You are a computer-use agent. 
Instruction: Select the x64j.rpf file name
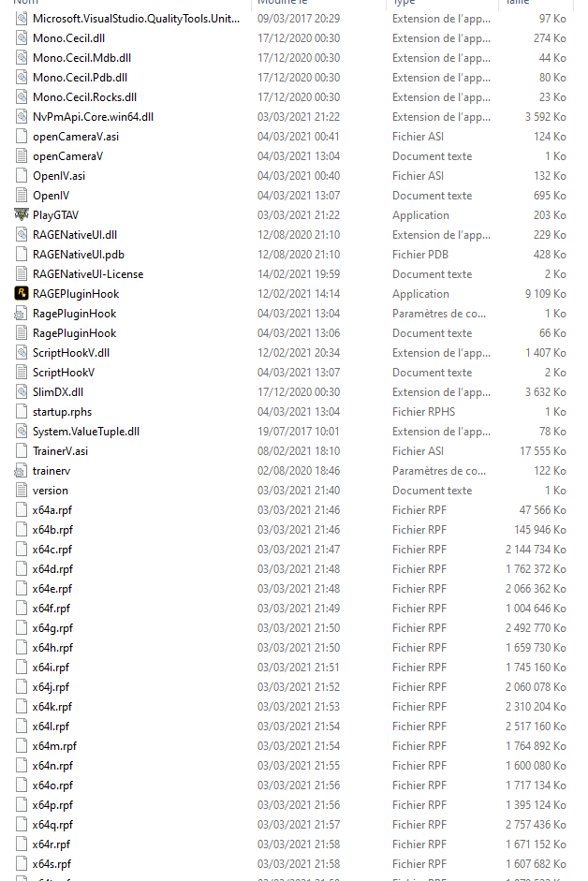coord(51,687)
